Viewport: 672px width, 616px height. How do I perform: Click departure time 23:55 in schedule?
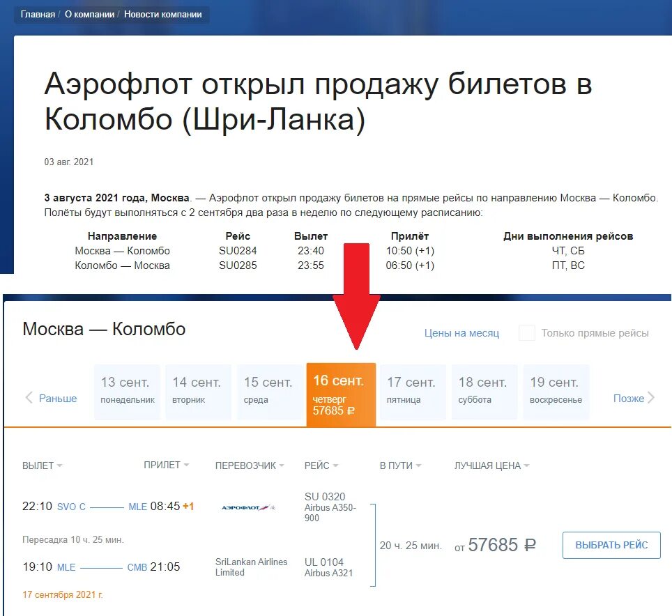[311, 265]
